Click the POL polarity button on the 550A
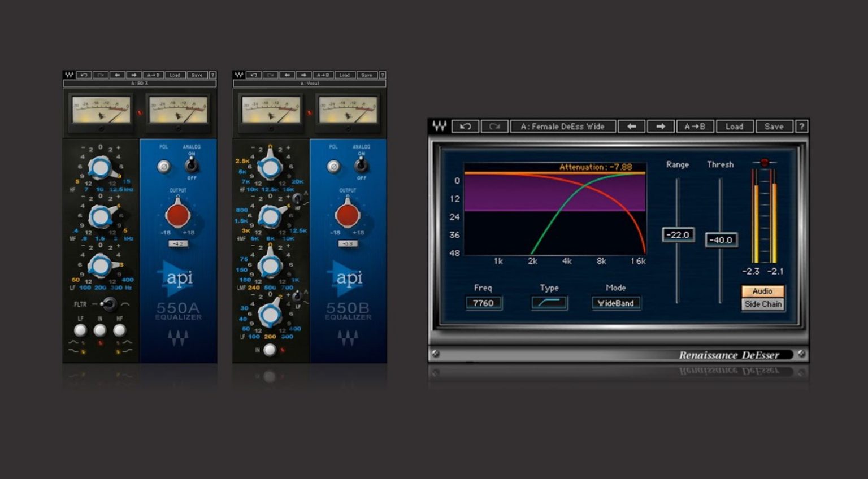Viewport: 868px width, 479px height. pos(163,165)
